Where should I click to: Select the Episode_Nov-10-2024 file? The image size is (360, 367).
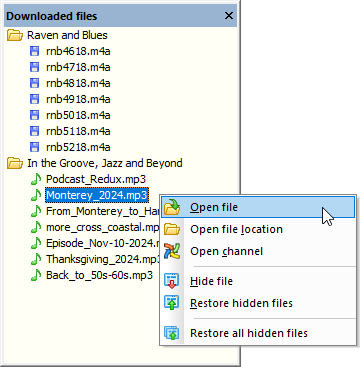103,243
